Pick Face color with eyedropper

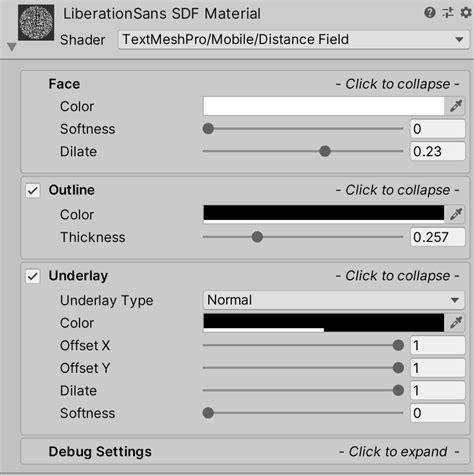456,106
